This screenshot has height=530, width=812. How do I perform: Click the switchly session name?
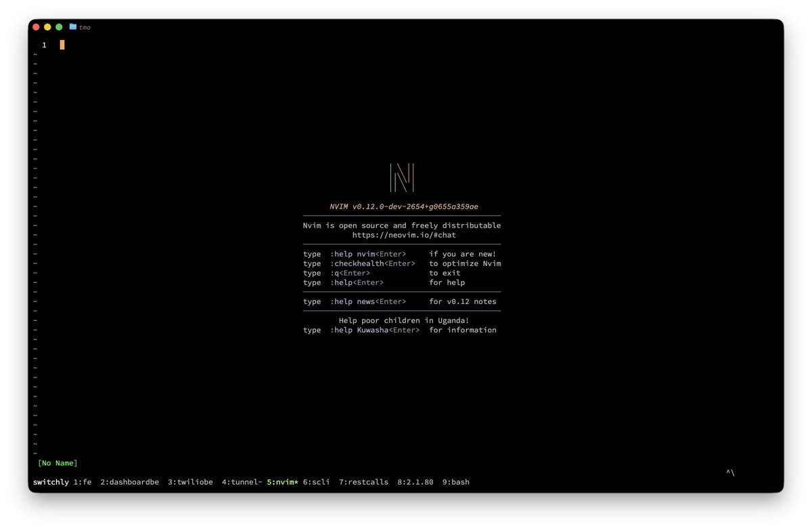(x=51, y=482)
